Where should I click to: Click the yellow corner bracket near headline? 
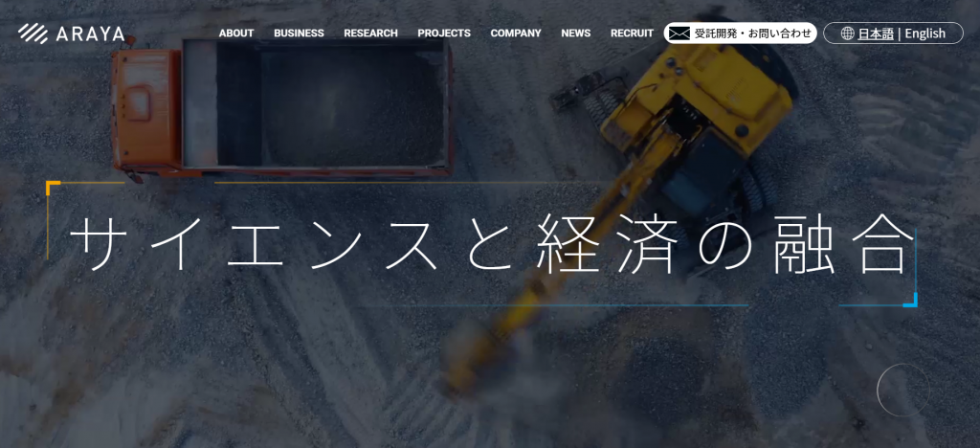click(52, 186)
